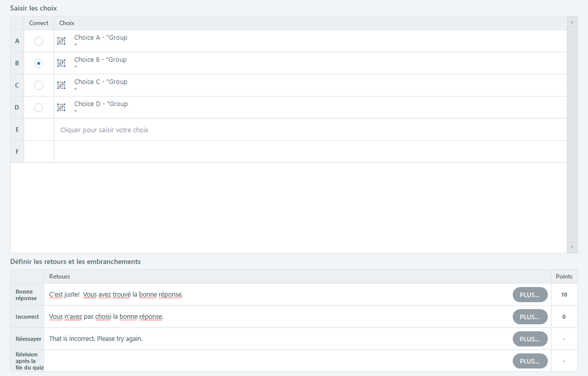Edit 'Vous n'avez pas choisi la bonne réponse' text
Image resolution: width=588 pixels, height=376 pixels.
106,316
